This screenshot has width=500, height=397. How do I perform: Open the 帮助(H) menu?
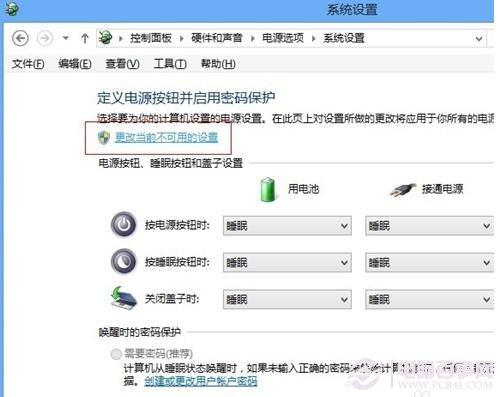click(218, 63)
